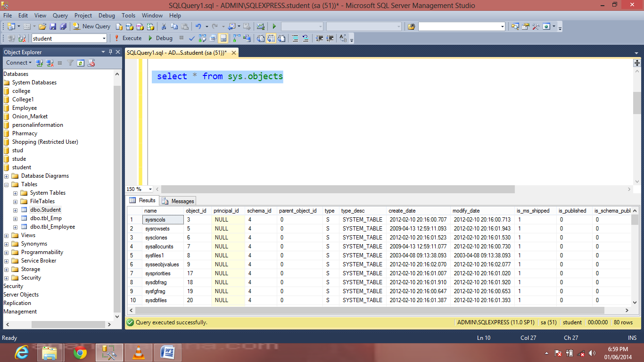Open the Connect dropdown in Object Explorer
The image size is (644, 362).
(19, 63)
